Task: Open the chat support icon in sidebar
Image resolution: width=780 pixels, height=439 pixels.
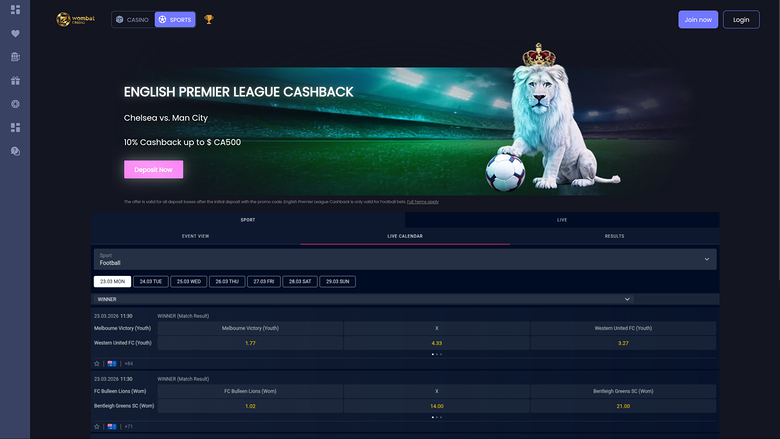Action: 15,151
